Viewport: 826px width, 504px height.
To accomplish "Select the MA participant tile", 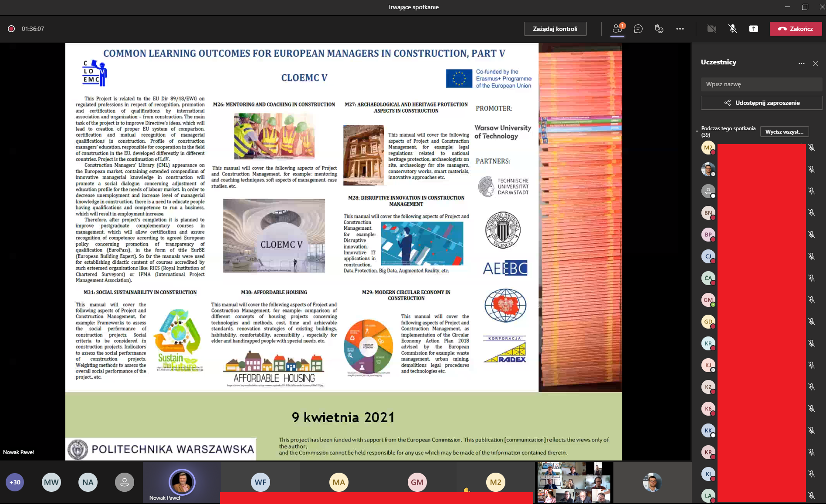I will click(x=339, y=482).
